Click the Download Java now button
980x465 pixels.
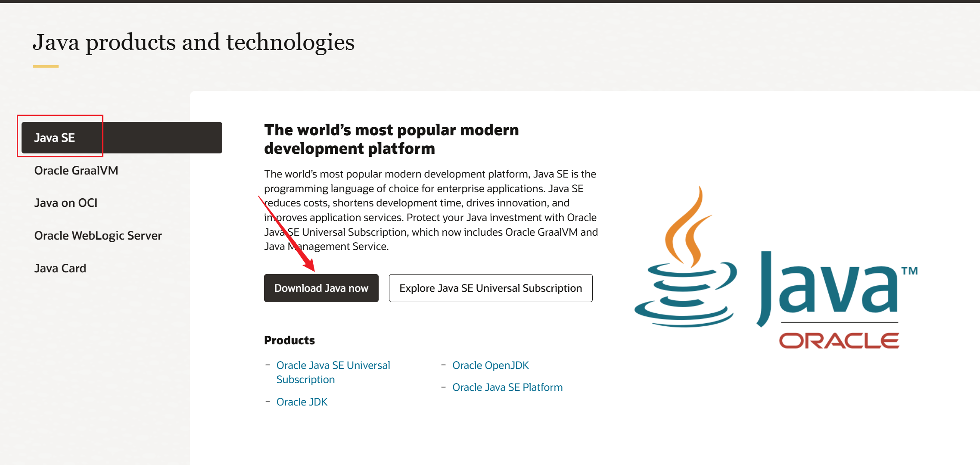coord(321,288)
